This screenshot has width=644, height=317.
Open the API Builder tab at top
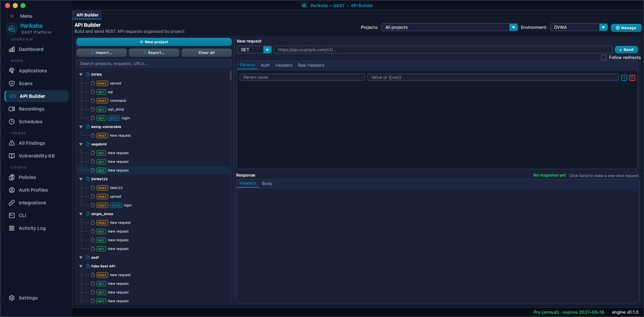[87, 15]
